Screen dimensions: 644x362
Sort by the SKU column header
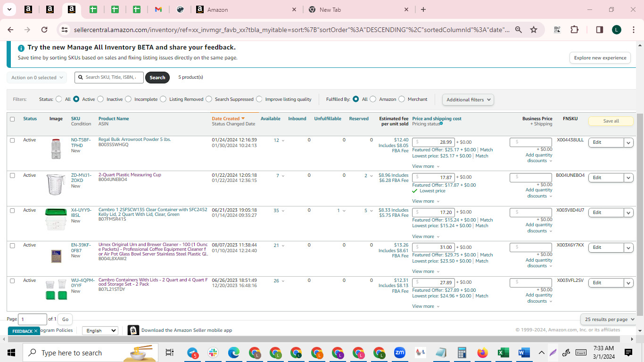(75, 119)
